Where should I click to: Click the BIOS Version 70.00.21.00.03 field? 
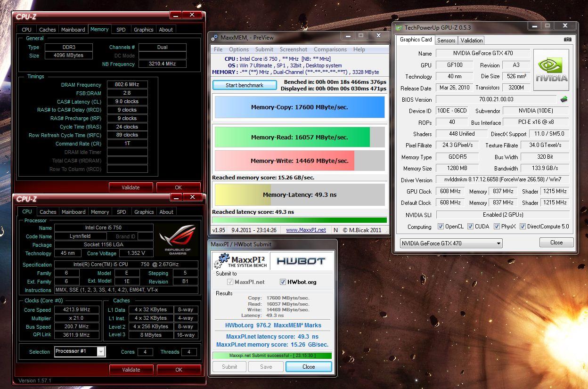pos(496,99)
